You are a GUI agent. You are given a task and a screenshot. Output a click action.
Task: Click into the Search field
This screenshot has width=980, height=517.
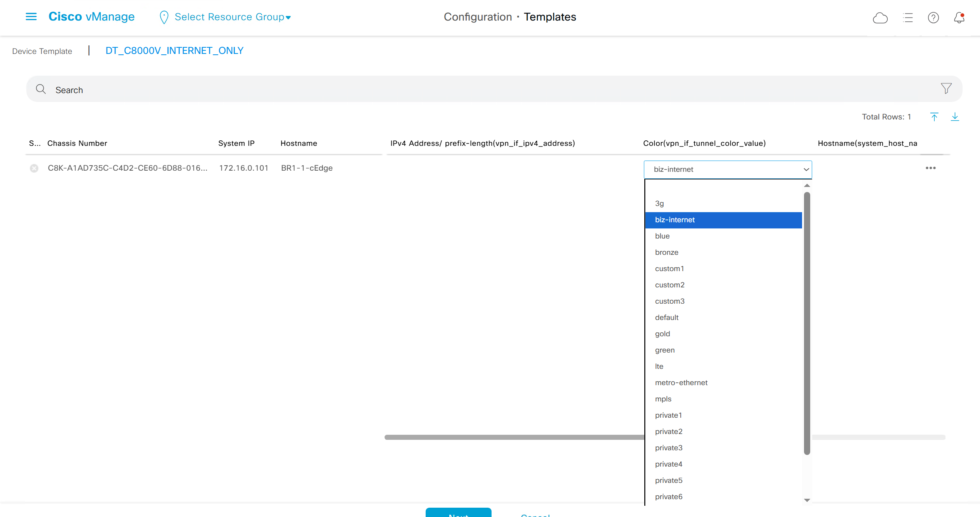click(465, 90)
